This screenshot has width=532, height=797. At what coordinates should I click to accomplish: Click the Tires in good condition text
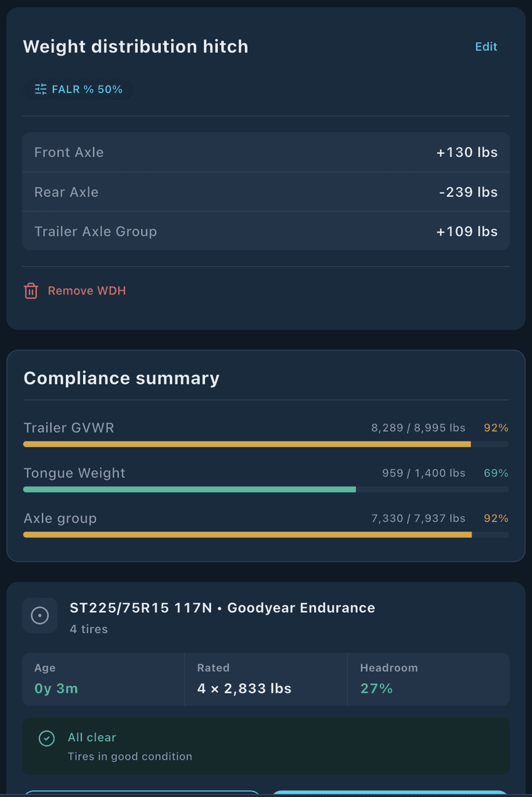[x=130, y=756]
